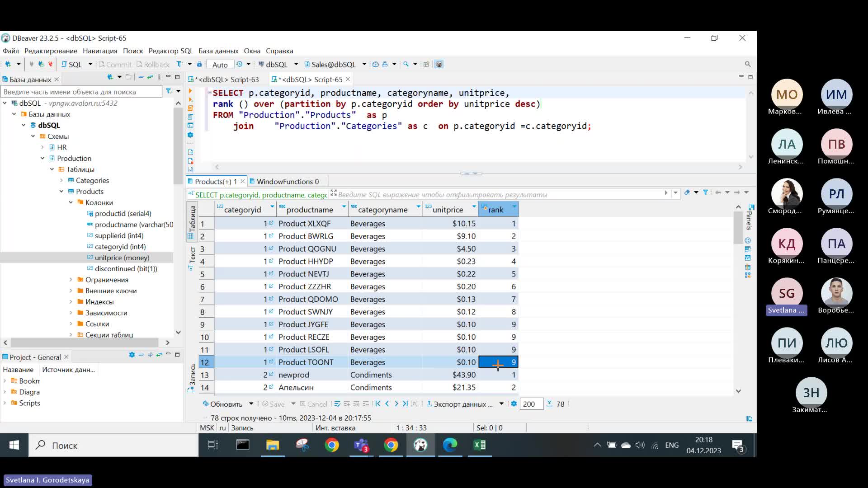The image size is (868, 488).
Task: Open the Файл menu
Action: pyautogui.click(x=11, y=51)
